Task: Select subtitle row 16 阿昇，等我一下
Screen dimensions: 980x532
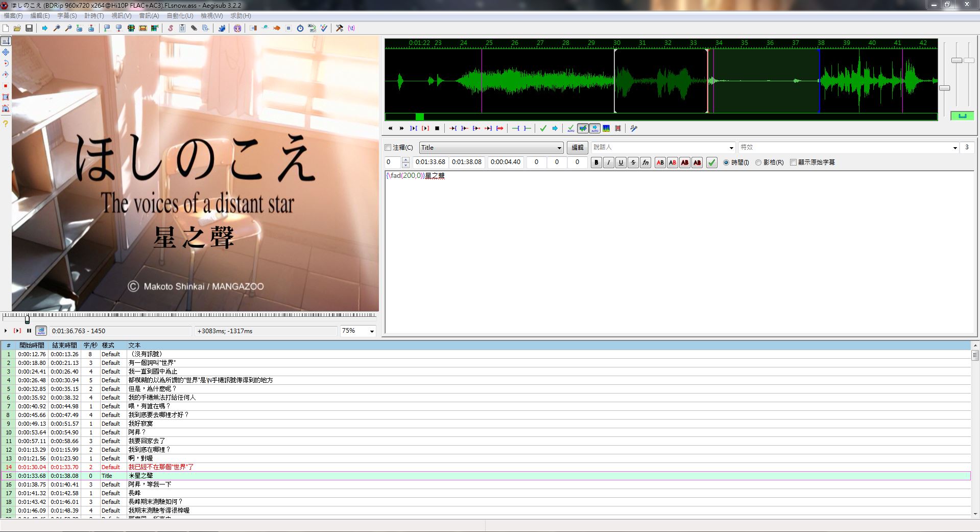Action: (485, 484)
